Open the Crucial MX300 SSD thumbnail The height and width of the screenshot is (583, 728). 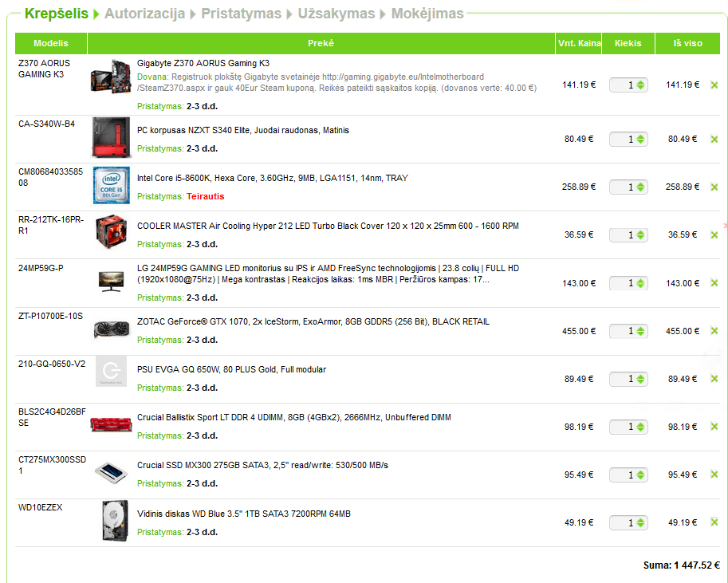pyautogui.click(x=112, y=472)
